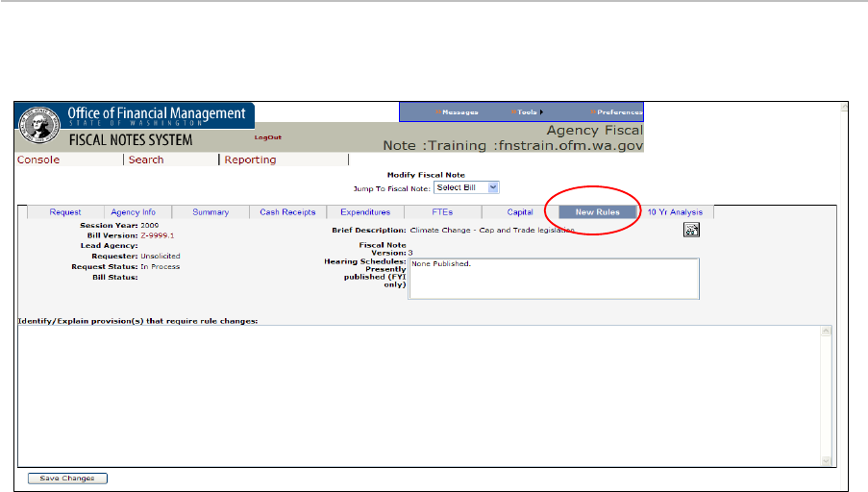Click the textarea scrollbar down arrow
The height and width of the screenshot is (492, 868).
coord(826,460)
